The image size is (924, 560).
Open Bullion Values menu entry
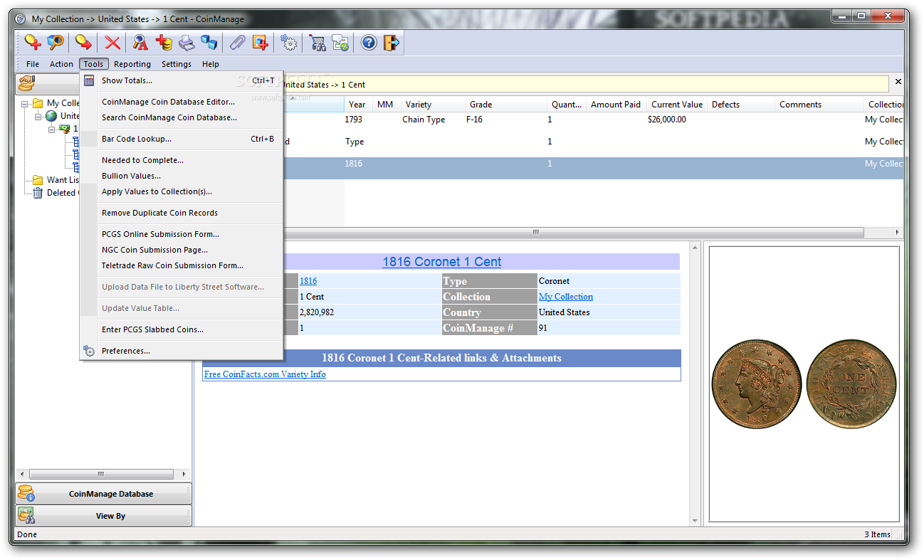click(182, 176)
